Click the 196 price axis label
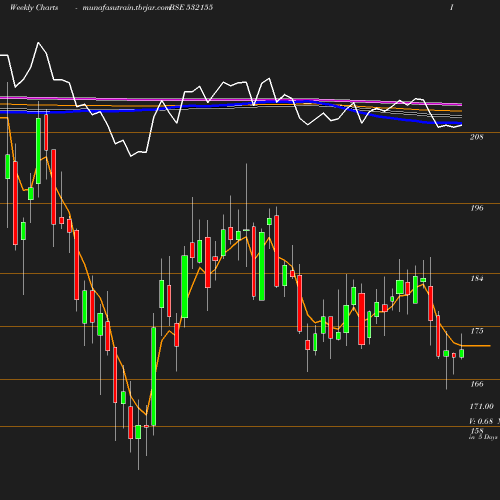500x500 pixels. pos(477,208)
